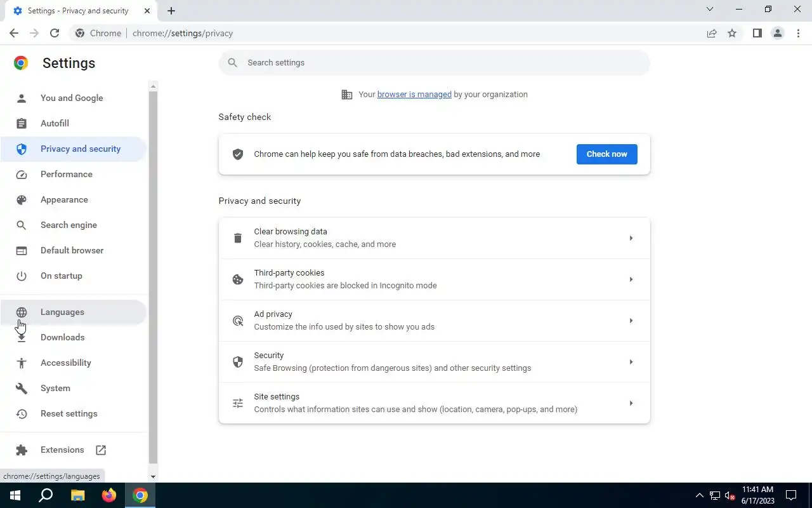This screenshot has height=508, width=812.
Task: Click the Extensions puzzle piece icon
Action: (22, 450)
